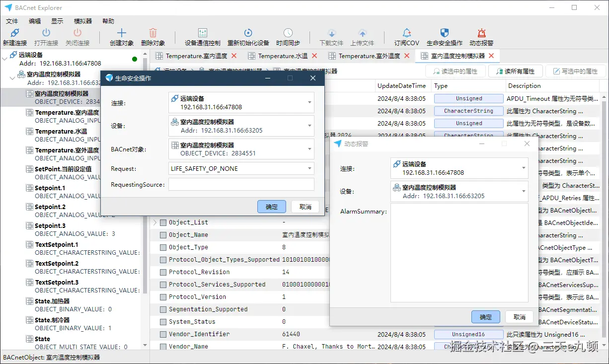Click the 关闭连接 toolbar icon

tap(77, 33)
